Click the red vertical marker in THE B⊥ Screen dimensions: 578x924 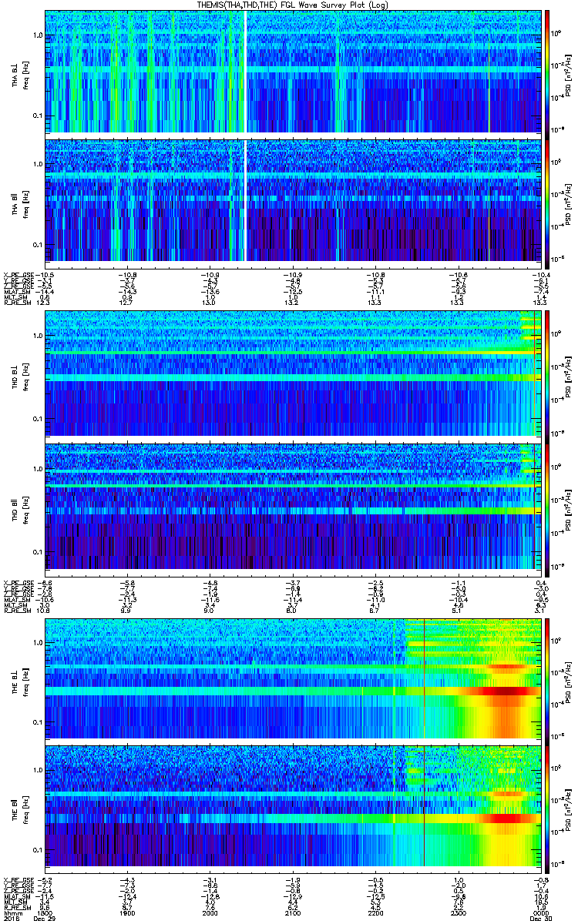click(425, 678)
